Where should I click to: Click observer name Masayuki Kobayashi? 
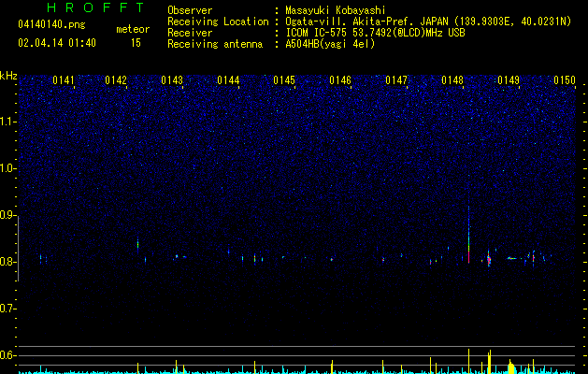click(x=336, y=10)
